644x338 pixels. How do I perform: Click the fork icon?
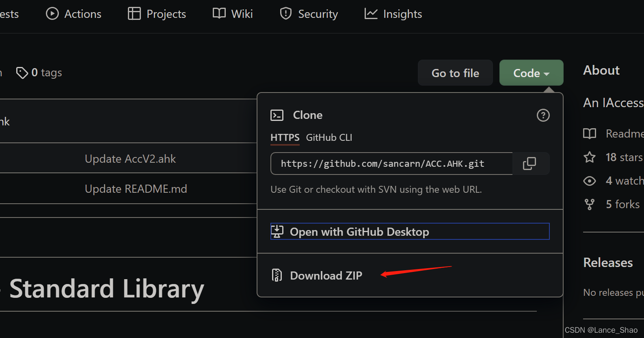590,204
